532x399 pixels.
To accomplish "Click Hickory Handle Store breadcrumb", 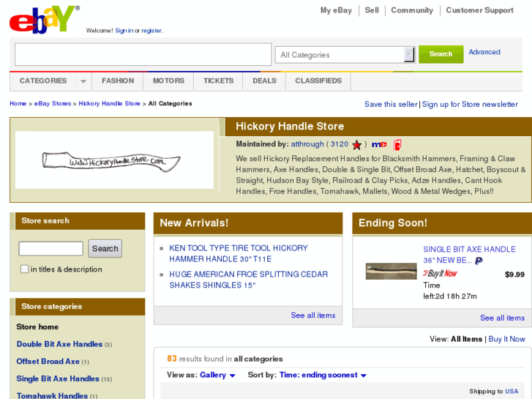I will pos(109,103).
